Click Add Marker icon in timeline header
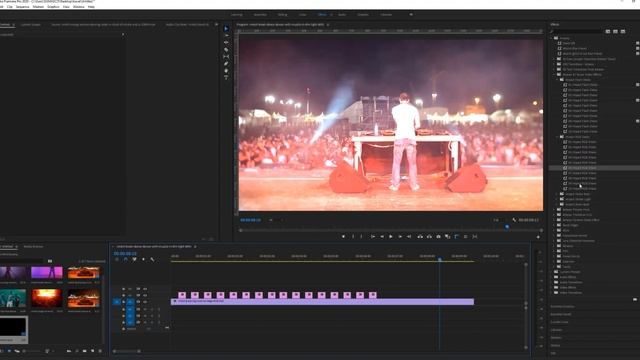This screenshot has height=360, width=640. [x=143, y=260]
